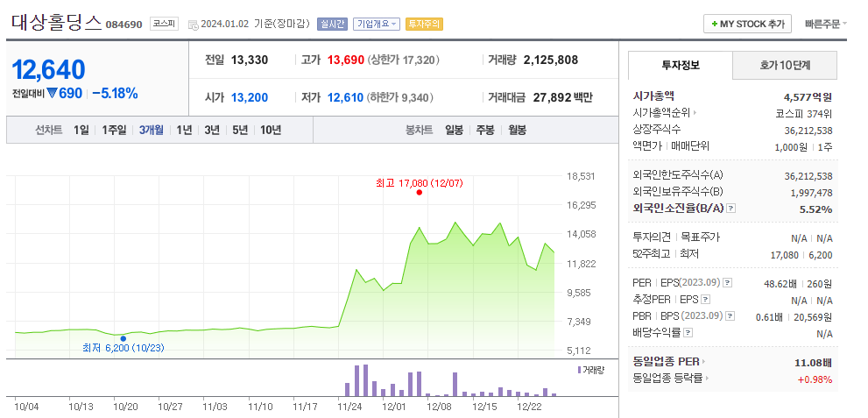Click the help icon next to 외국인소진율(B/A)
This screenshot has height=418, width=868.
pos(731,209)
